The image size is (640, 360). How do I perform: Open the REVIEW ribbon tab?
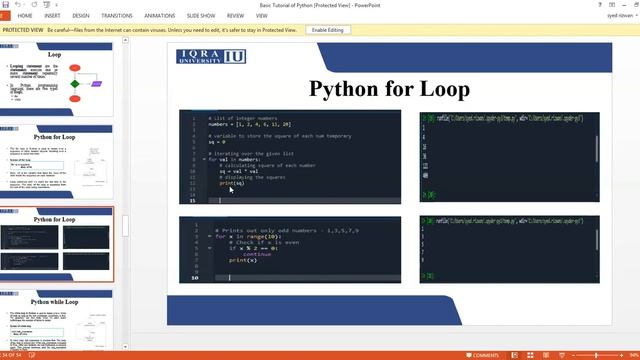pos(236,16)
